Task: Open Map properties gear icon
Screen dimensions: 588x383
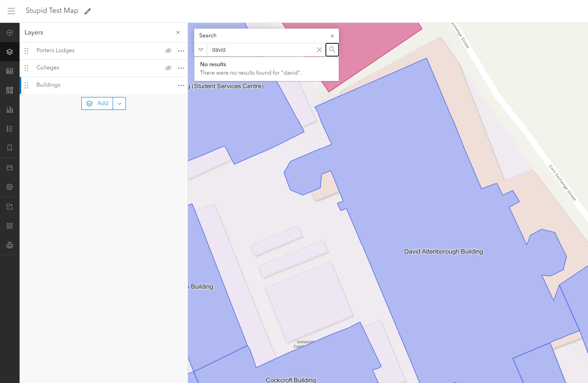Action: pos(10,186)
